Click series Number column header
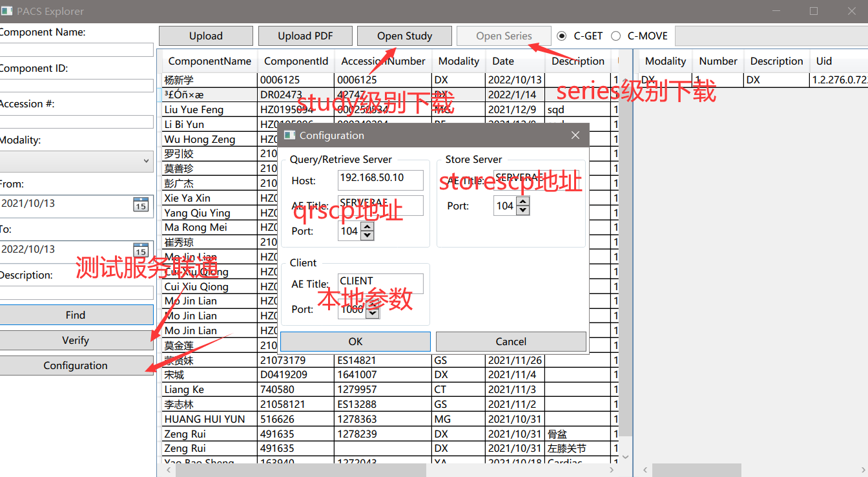 [x=718, y=61]
